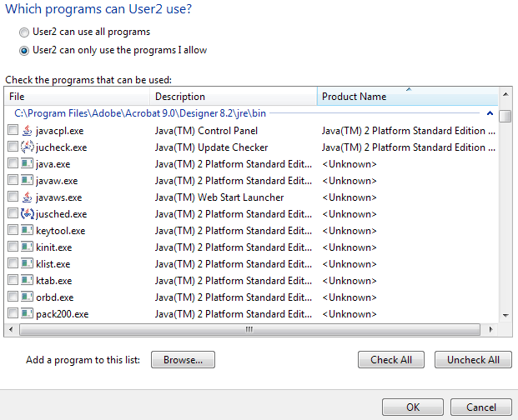Check the javacpl.exe checkbox
Viewport: 518px width, 420px height.
point(13,130)
